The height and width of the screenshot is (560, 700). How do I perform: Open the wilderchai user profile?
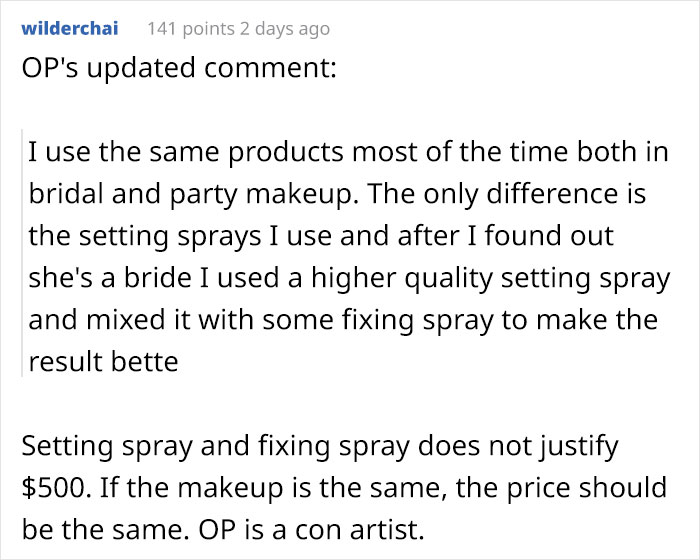70,28
